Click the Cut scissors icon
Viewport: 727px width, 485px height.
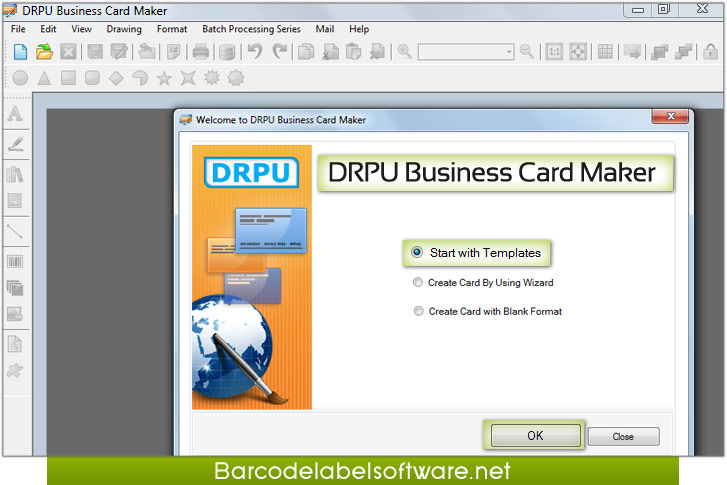click(x=330, y=51)
